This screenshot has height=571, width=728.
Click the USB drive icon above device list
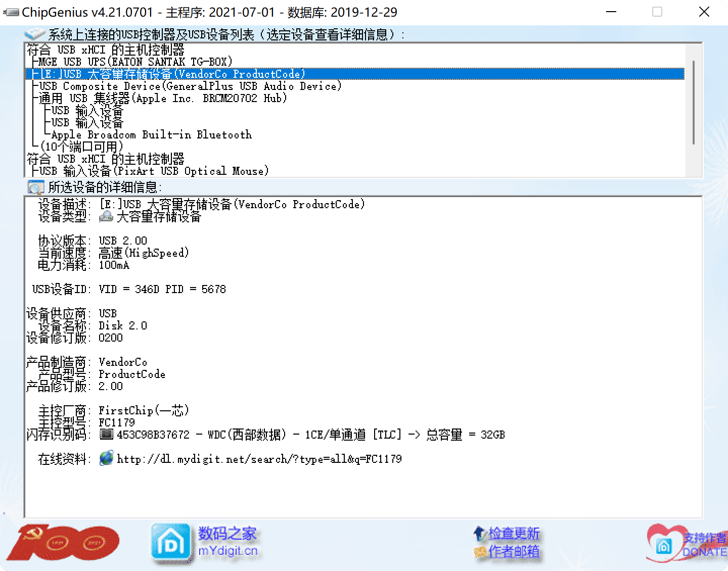[x=35, y=34]
